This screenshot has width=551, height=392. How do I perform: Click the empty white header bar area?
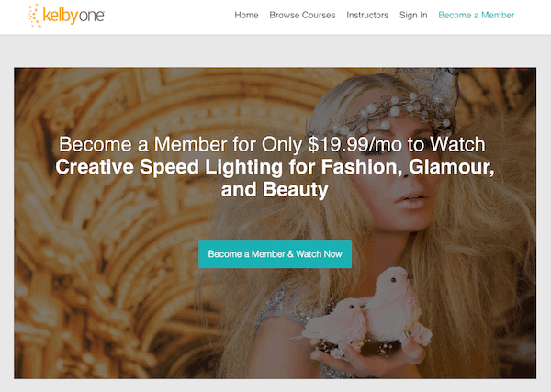pyautogui.click(x=169, y=17)
